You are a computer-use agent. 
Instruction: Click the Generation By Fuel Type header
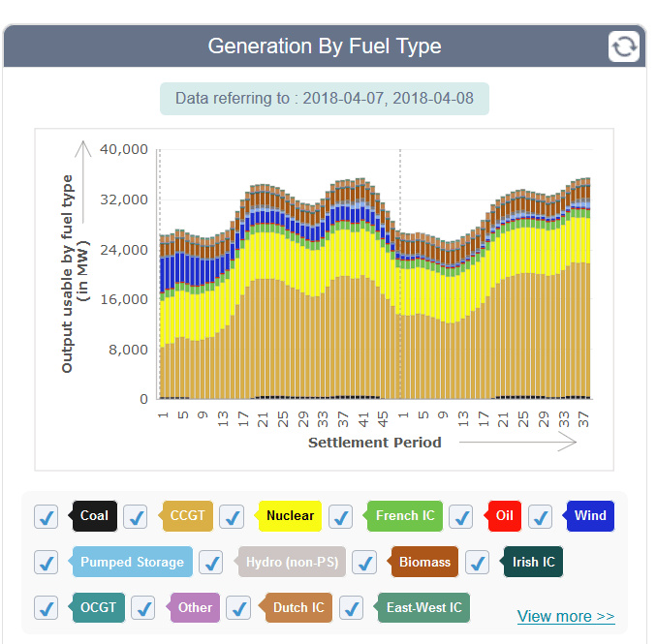(325, 46)
